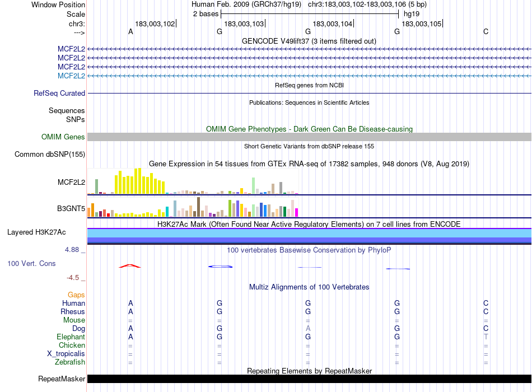Viewport: 532px width, 392px height.
Task: Click the 'Dog' alignment row label
Action: 78,328
